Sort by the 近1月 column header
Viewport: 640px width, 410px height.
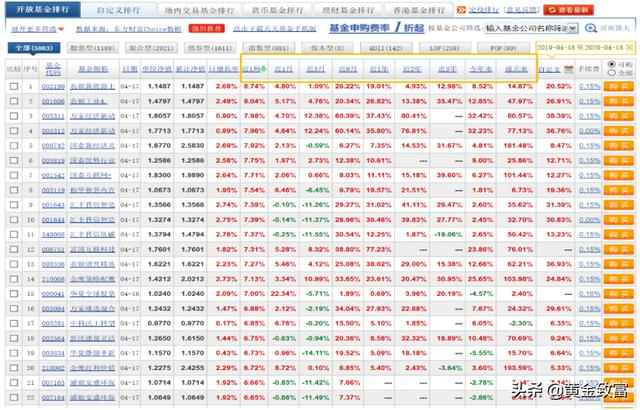(x=283, y=69)
